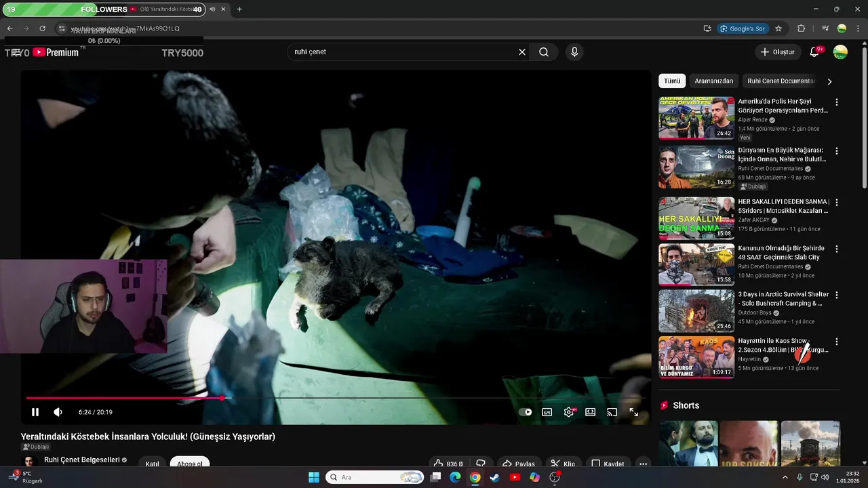Open options for Dünyanın En Büyük Mağarası video

837,151
